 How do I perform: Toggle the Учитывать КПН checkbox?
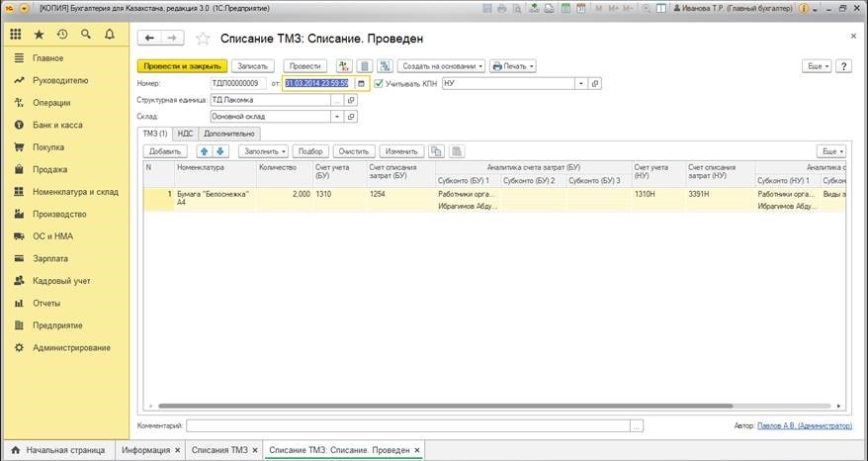click(379, 84)
